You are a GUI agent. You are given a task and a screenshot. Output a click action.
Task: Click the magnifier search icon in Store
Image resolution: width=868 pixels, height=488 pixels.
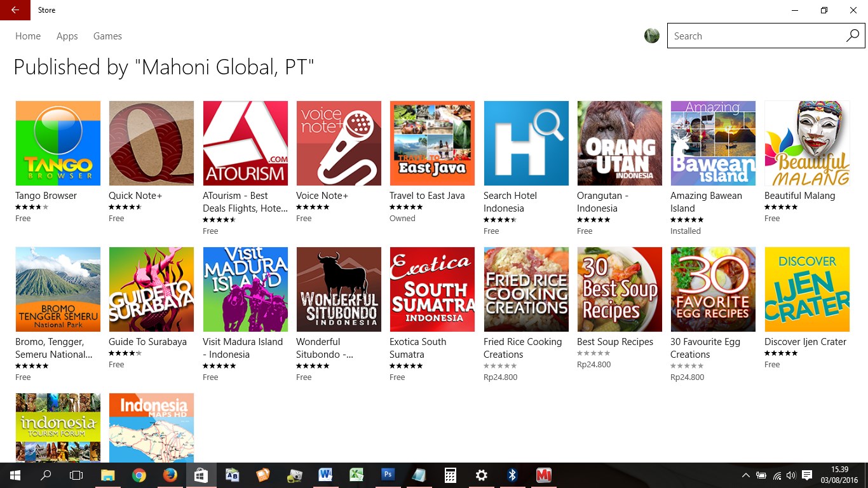pos(853,36)
